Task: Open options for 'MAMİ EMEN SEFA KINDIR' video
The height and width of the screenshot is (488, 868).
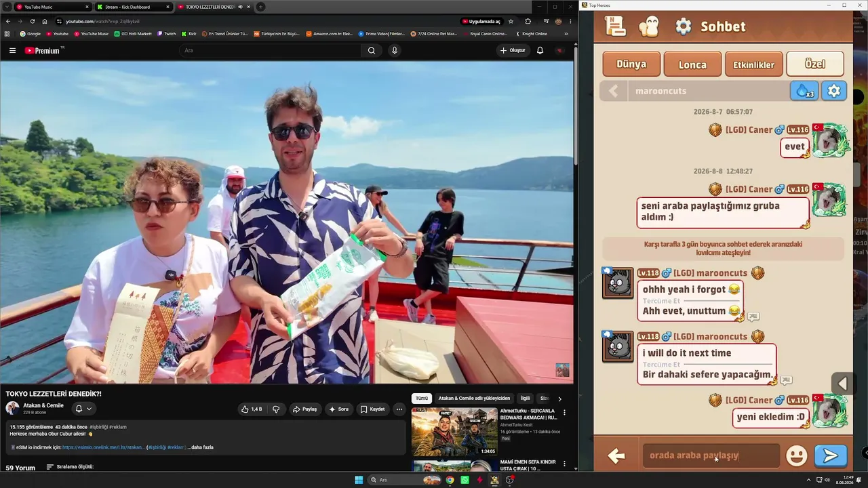Action: [x=564, y=463]
